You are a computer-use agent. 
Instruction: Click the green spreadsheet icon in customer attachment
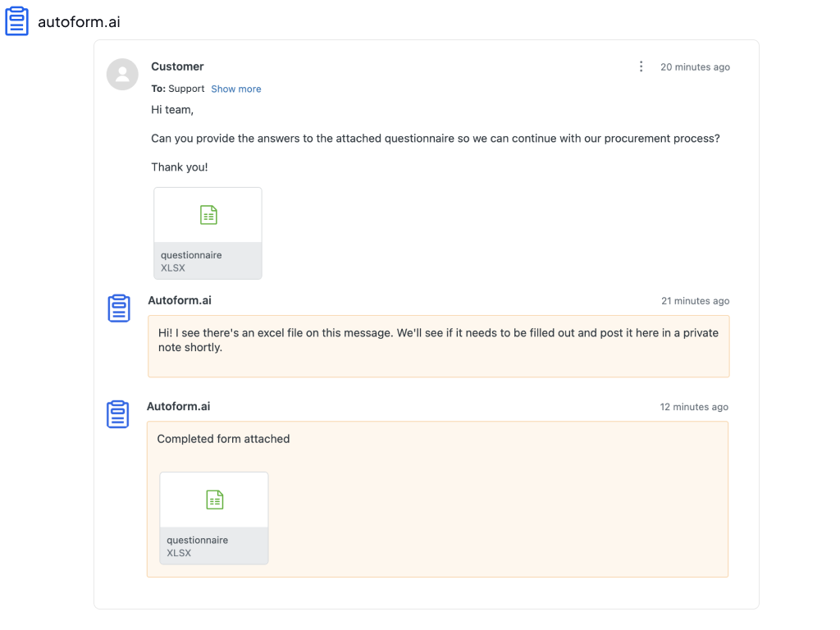(208, 215)
